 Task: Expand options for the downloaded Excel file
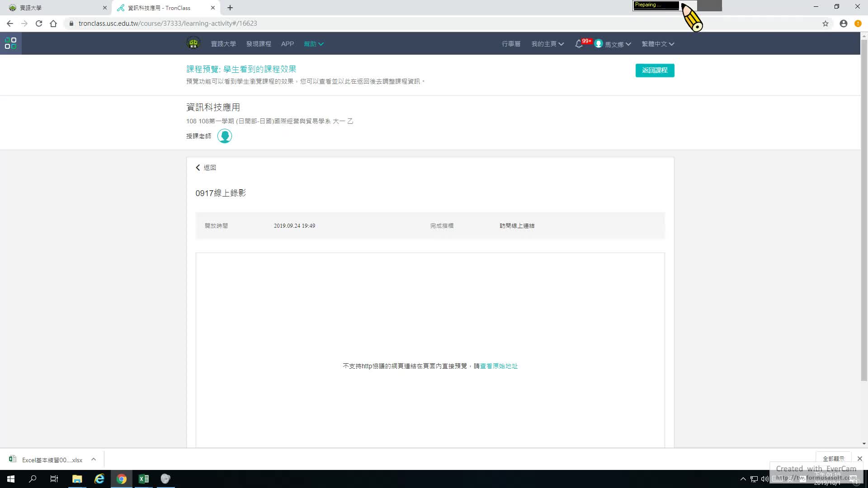click(x=94, y=460)
